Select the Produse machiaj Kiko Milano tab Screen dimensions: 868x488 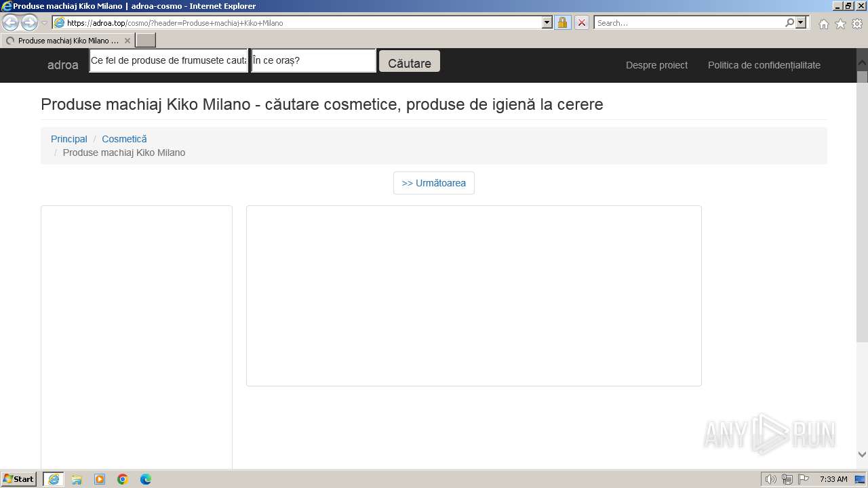point(68,41)
